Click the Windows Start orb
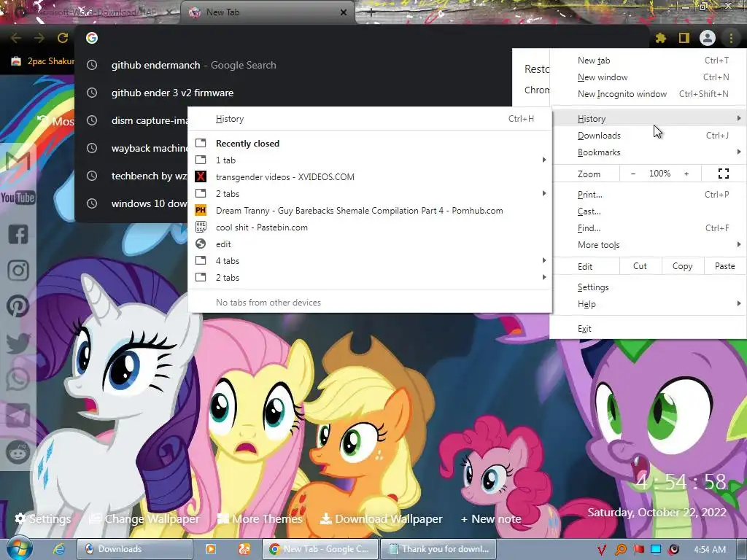The width and height of the screenshot is (747, 560). (x=20, y=548)
